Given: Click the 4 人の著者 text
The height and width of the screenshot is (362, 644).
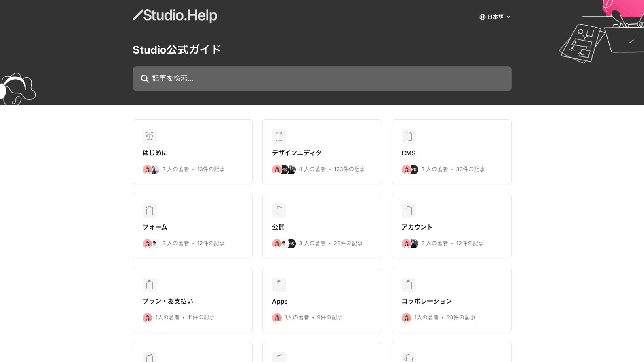Looking at the screenshot, I should pos(312,169).
